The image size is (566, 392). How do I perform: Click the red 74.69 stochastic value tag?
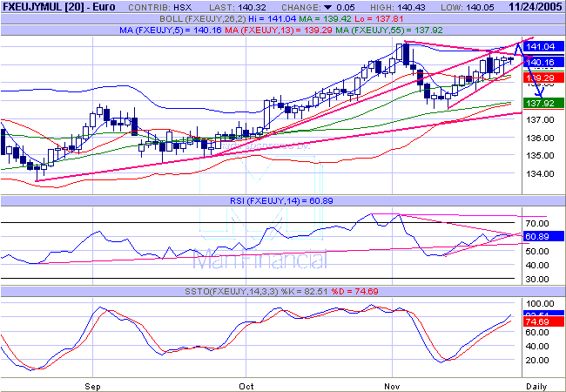pos(543,321)
